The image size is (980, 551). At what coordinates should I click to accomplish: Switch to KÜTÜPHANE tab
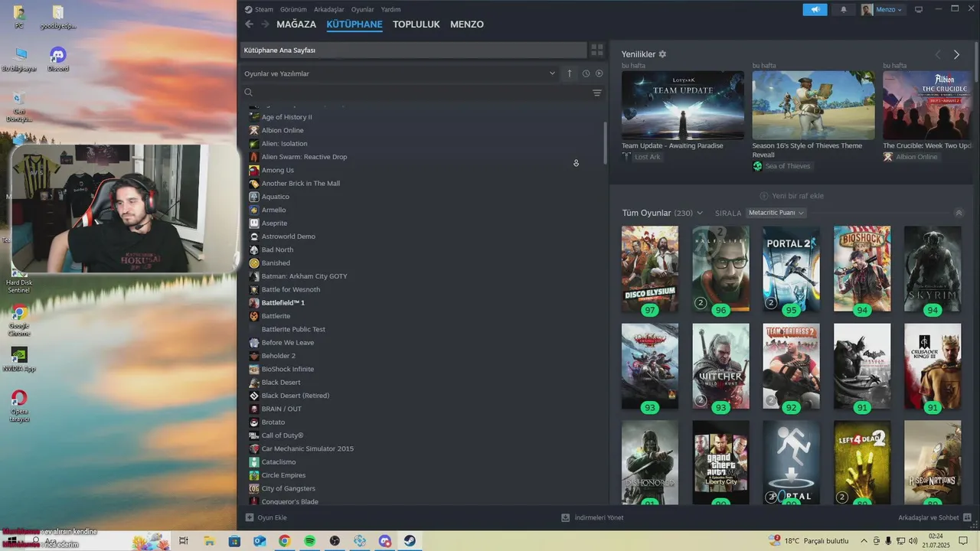click(x=354, y=24)
